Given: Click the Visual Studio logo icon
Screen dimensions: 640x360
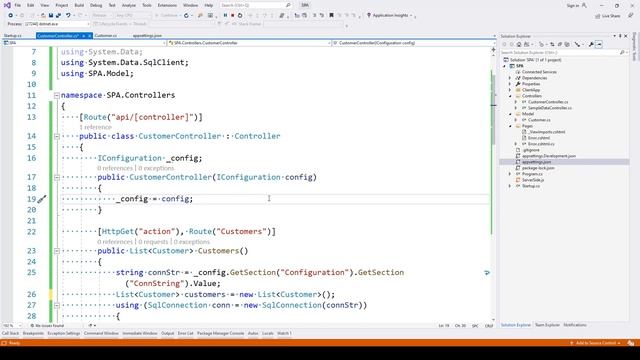Looking at the screenshot, I should 7,5.
